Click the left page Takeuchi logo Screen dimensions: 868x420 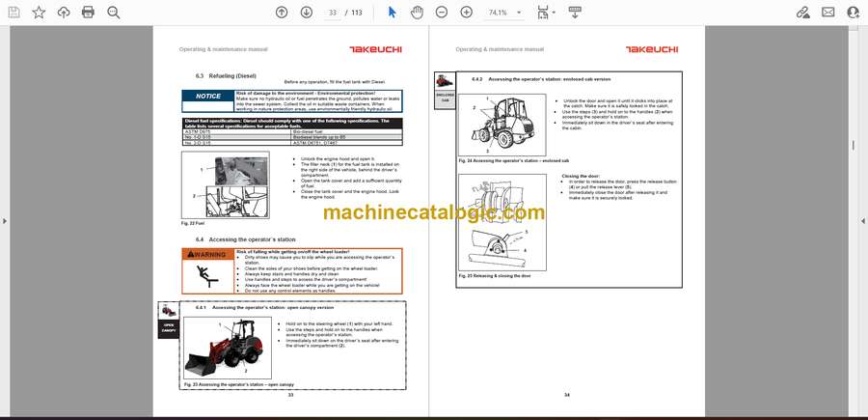[x=375, y=49]
